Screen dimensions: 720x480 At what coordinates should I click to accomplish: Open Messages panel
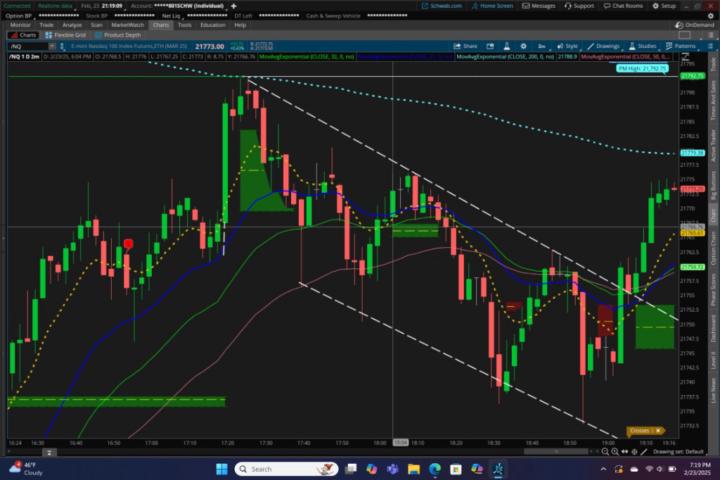[x=539, y=6]
